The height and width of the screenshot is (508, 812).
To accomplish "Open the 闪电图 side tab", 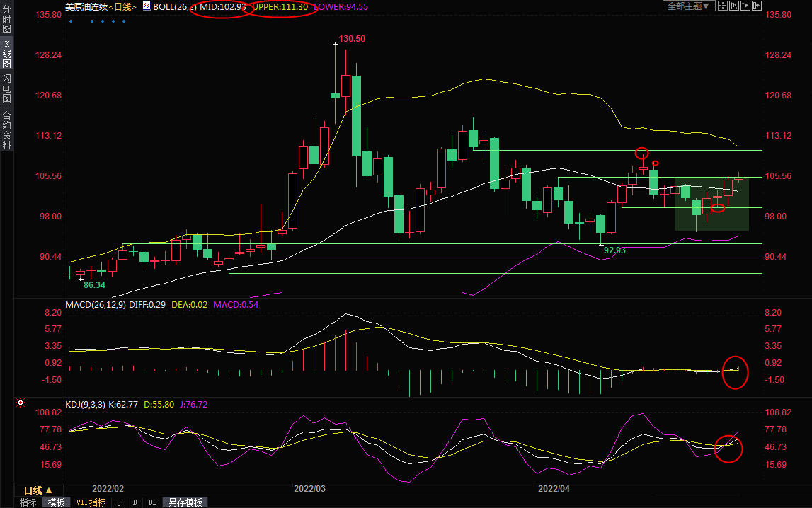I will 6,88.
